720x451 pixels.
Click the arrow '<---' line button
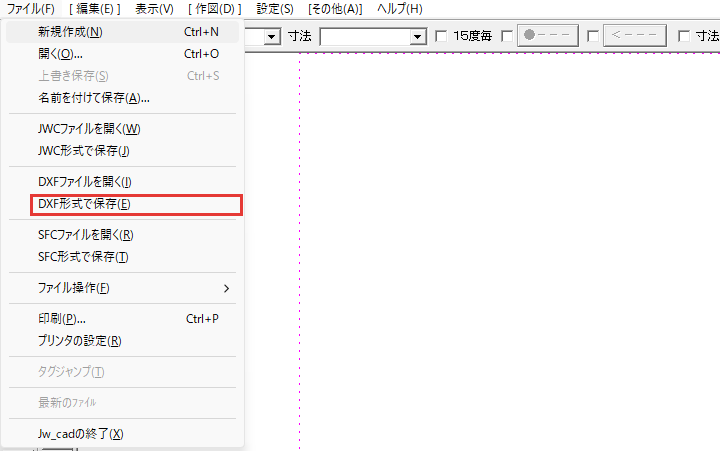pos(635,35)
